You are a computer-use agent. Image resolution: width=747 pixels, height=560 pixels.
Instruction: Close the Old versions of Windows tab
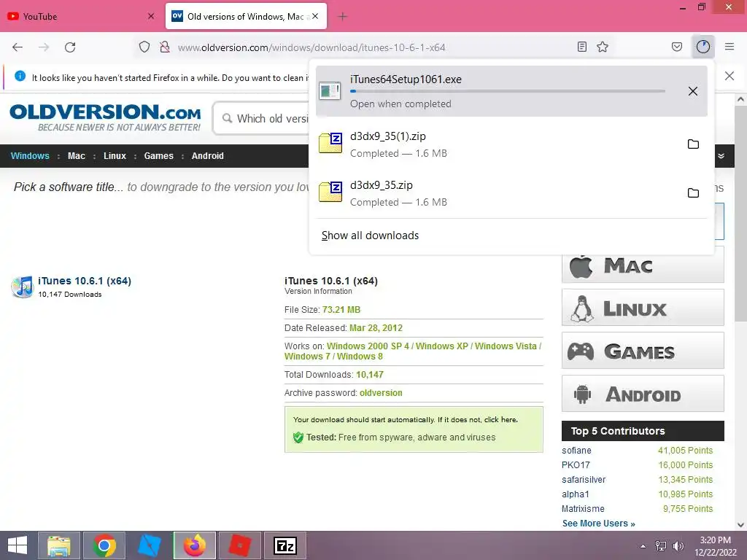click(315, 16)
